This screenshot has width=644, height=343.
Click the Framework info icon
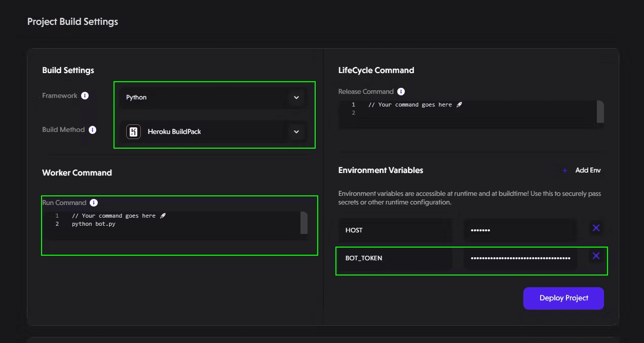coord(85,95)
